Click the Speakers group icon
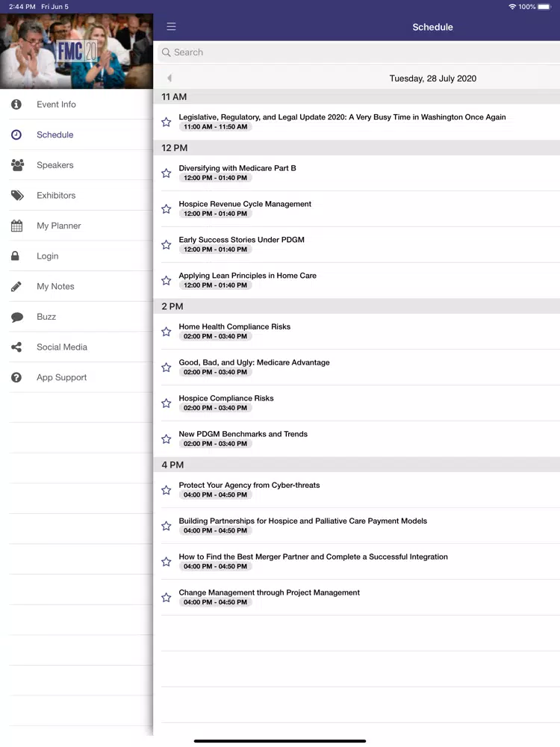This screenshot has width=560, height=747. pos(17,165)
